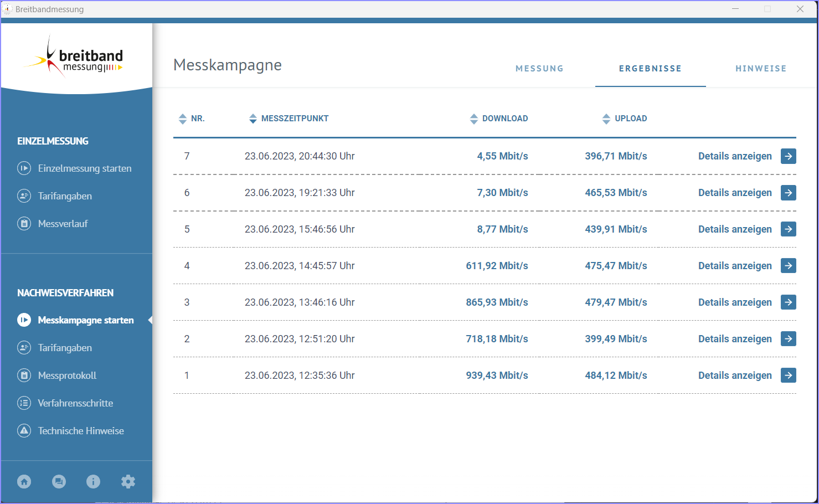Click the arrow button for measurement 3
Screen dimensions: 819x504
(x=789, y=302)
